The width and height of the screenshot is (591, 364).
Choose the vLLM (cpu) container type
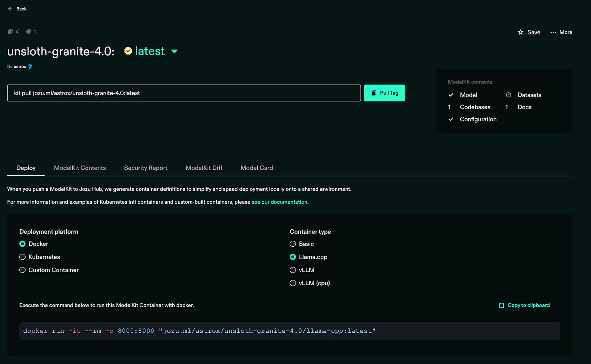coord(293,283)
